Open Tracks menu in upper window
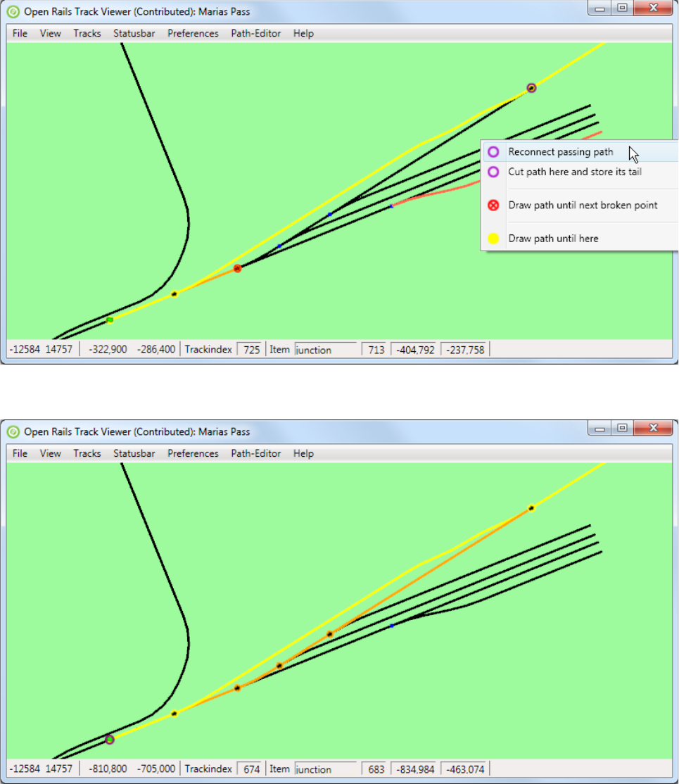This screenshot has width=679, height=784. pos(87,34)
